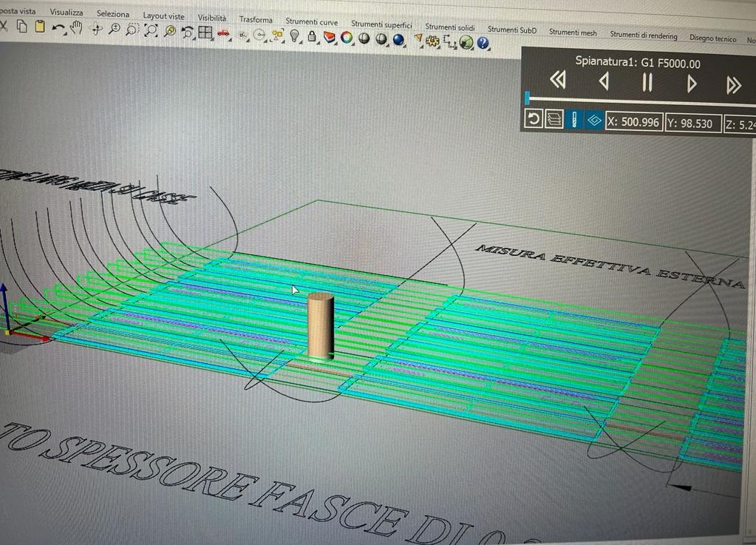Select the Zoom dynamic magnifier tool
The width and height of the screenshot is (756, 545).
pyautogui.click(x=115, y=30)
